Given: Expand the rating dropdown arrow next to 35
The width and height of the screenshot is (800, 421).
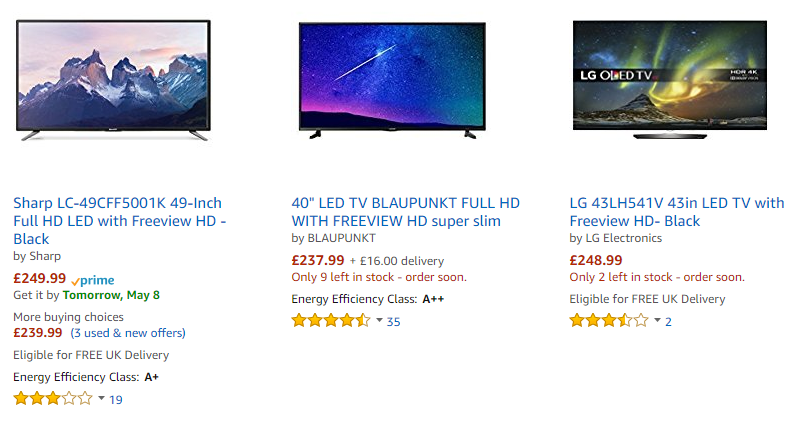Looking at the screenshot, I should click(x=380, y=320).
